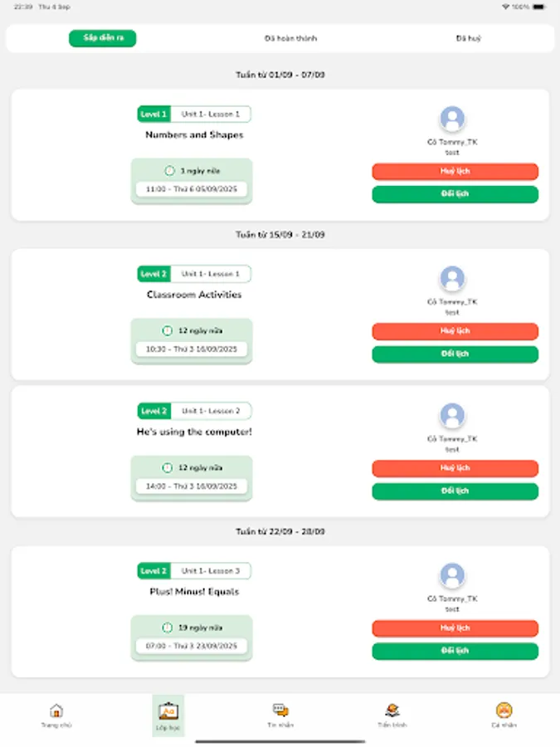This screenshot has height=747, width=560.
Task: Click clock icon beside 3 ngày nữa
Action: (169, 171)
